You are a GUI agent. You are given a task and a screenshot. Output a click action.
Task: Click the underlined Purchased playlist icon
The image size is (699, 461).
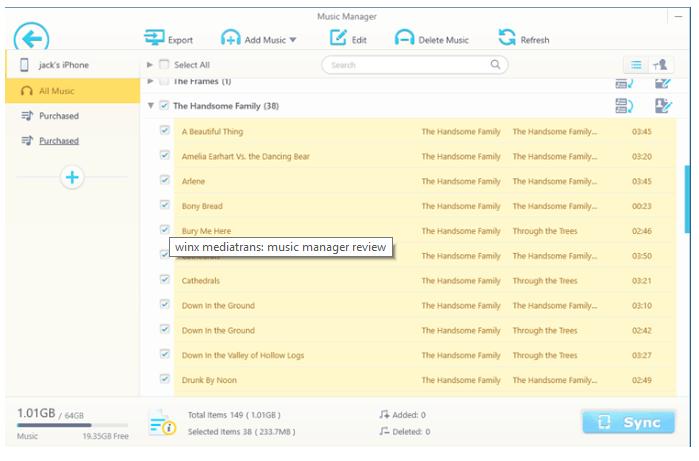pos(27,141)
